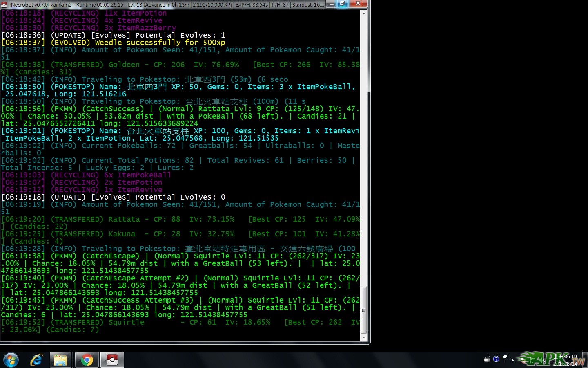588x368 pixels.
Task: Open the volume speaker tray icon
Action: click(542, 360)
